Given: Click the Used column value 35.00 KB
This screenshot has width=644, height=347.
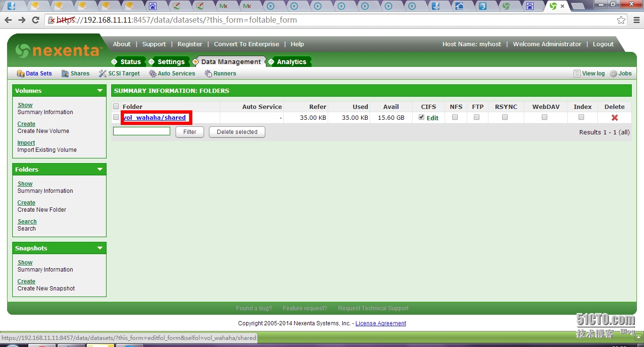Looking at the screenshot, I should pos(355,118).
